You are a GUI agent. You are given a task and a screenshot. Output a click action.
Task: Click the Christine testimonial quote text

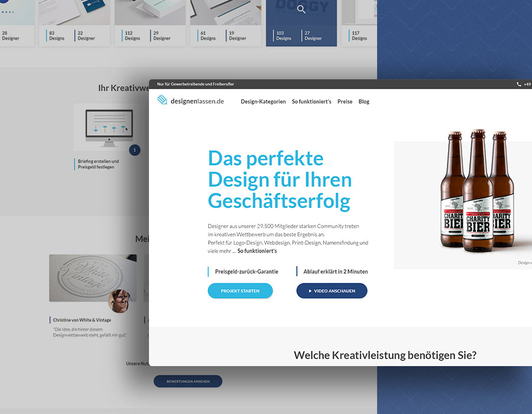pyautogui.click(x=90, y=332)
